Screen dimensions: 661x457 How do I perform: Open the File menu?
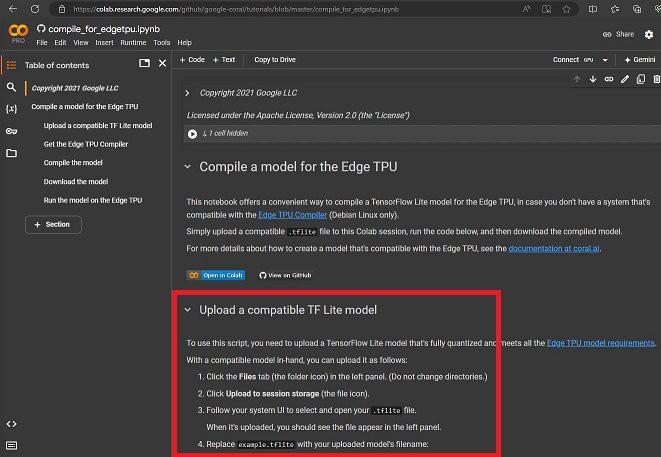point(42,43)
